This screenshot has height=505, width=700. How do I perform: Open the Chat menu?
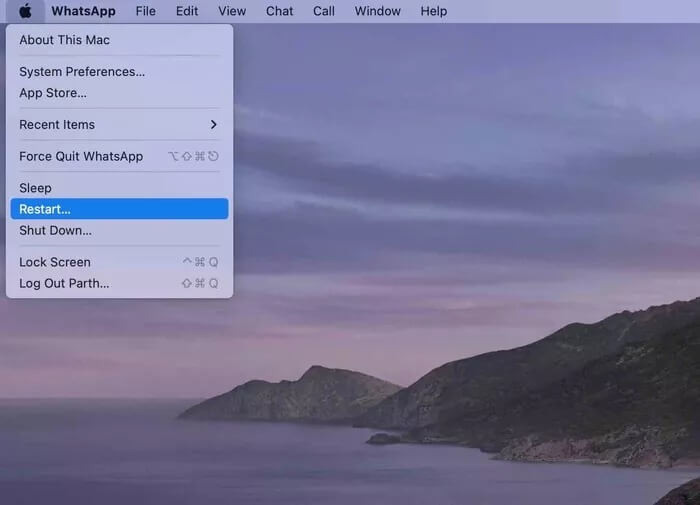279,11
